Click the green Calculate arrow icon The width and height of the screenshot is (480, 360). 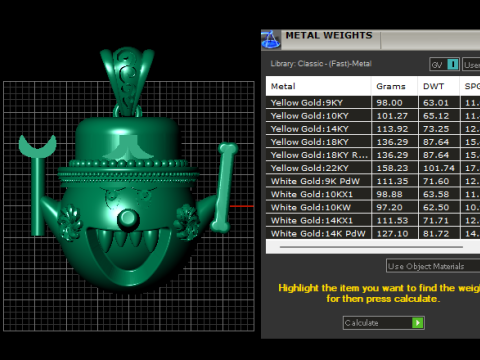(418, 323)
